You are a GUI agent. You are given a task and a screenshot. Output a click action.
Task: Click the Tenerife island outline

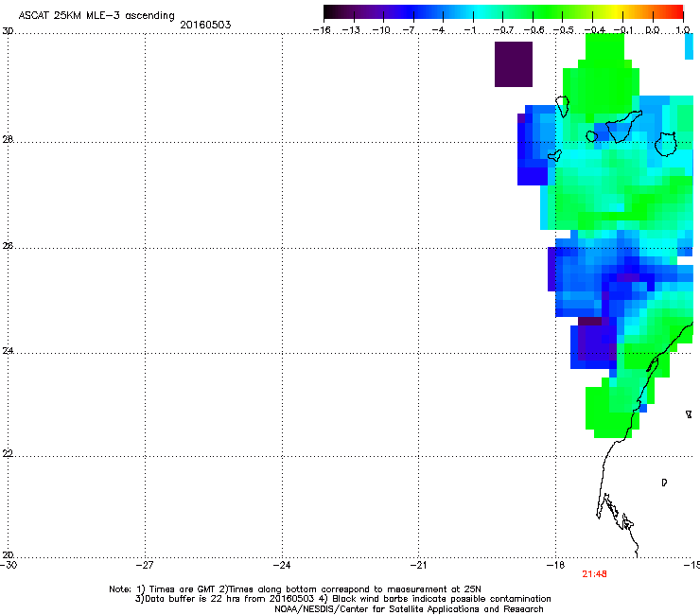pos(623,127)
